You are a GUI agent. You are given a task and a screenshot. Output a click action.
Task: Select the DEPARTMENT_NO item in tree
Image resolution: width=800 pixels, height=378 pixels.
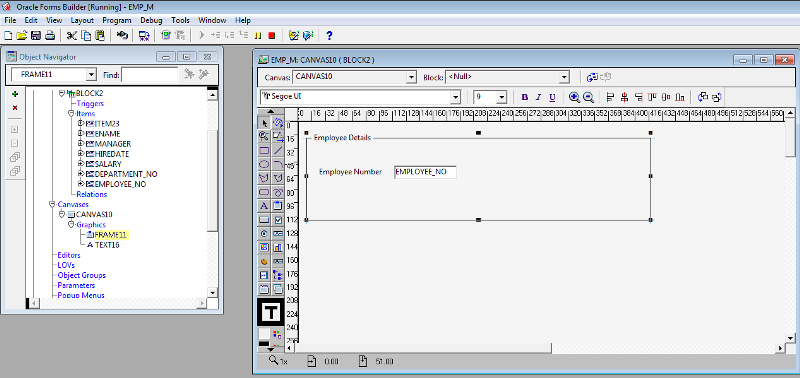click(x=126, y=174)
